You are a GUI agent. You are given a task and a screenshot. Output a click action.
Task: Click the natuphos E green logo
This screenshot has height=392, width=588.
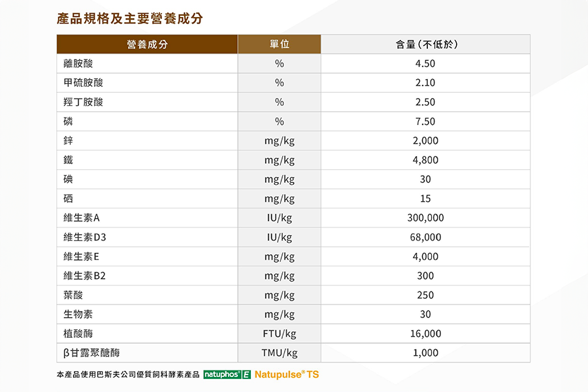tap(227, 375)
